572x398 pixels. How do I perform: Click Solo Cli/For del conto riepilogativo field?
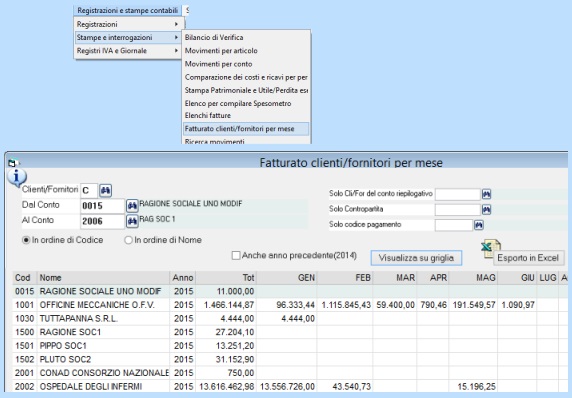(x=457, y=194)
